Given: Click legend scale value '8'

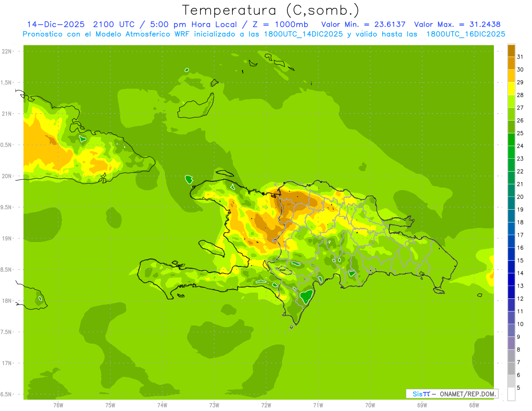Looking at the screenshot, I should 519,350.
